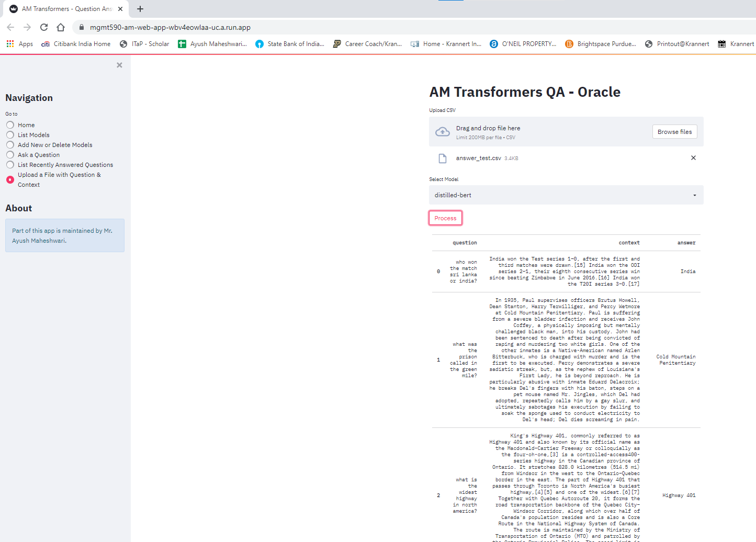The width and height of the screenshot is (756, 542).
Task: Choose Home in the navigation list
Action: [x=9, y=125]
